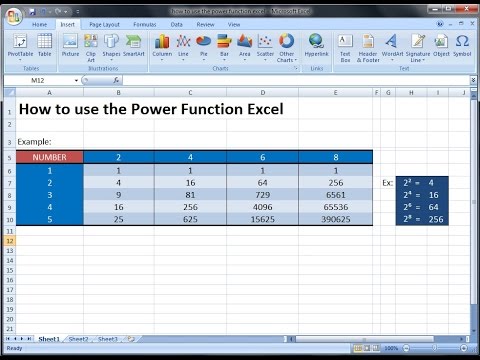Click the Insert Worksheet tab icon
The width and height of the screenshot is (480, 360).
[131, 339]
